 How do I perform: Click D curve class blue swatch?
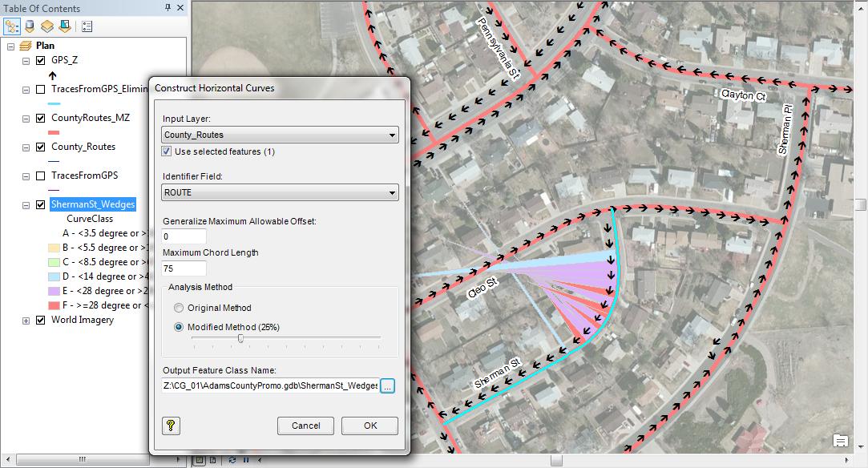coord(54,276)
